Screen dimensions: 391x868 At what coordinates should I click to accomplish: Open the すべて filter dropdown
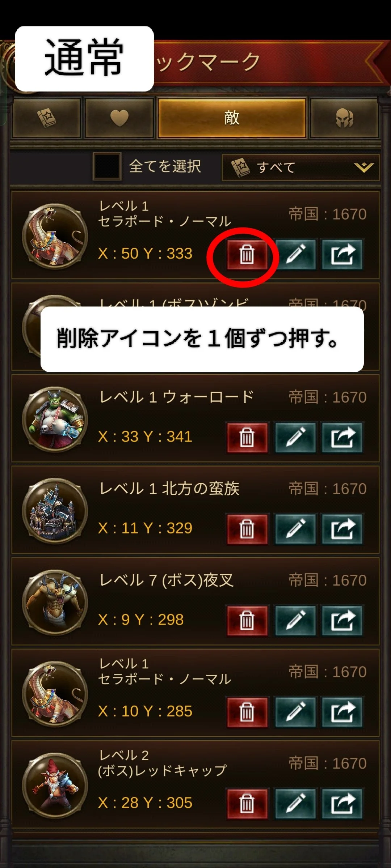[x=300, y=167]
